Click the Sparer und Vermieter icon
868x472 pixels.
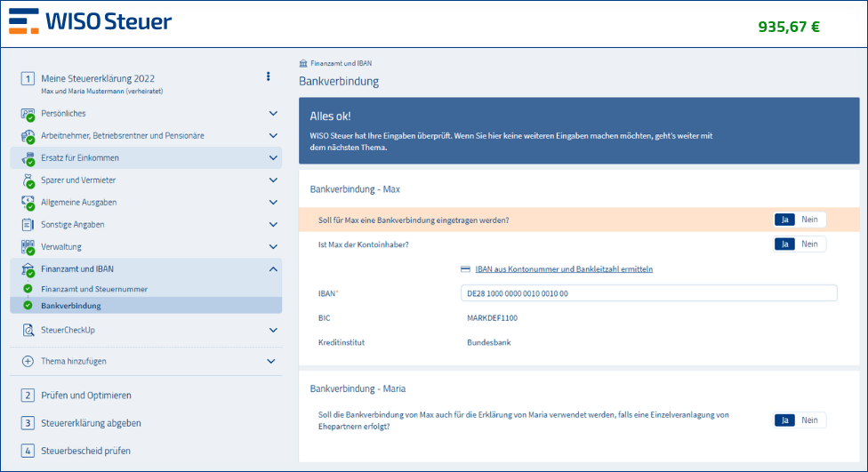(28, 180)
